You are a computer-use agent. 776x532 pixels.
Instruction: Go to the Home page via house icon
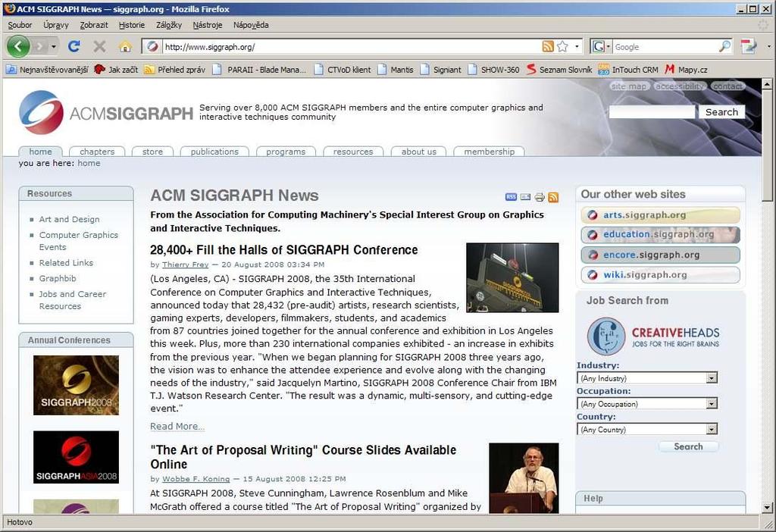(125, 46)
